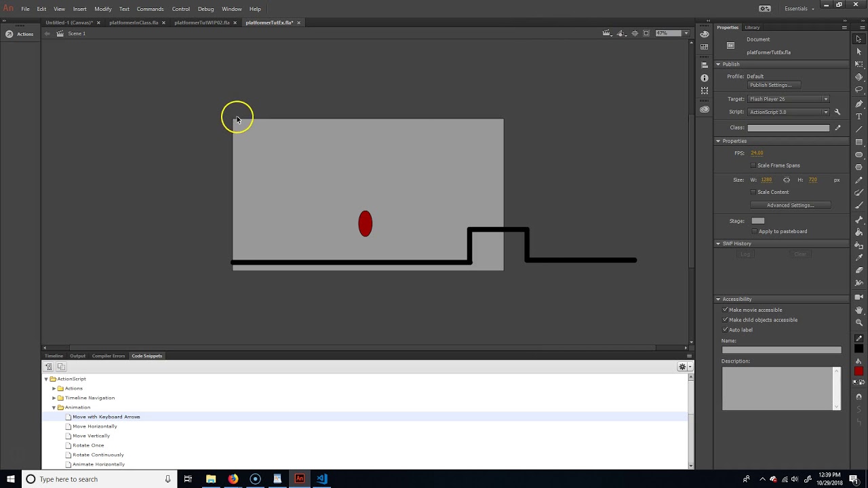Screen dimensions: 868x488
Task: Open the Script ActionScript 3.0 dropdown
Action: pos(788,112)
